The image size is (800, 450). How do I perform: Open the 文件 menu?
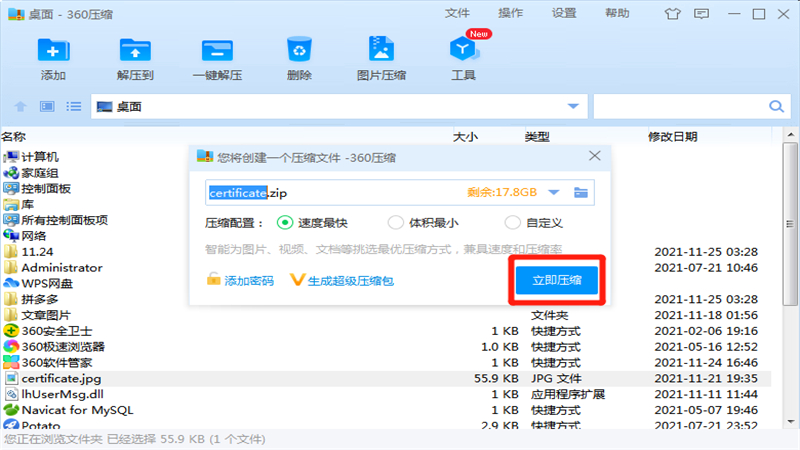pos(457,13)
